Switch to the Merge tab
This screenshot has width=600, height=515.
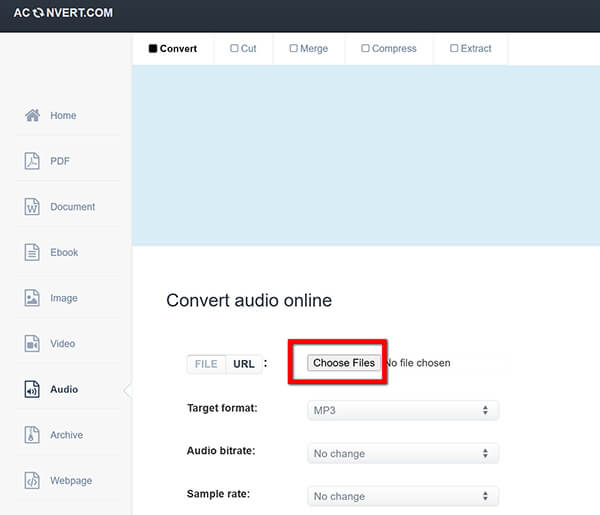[x=309, y=49]
